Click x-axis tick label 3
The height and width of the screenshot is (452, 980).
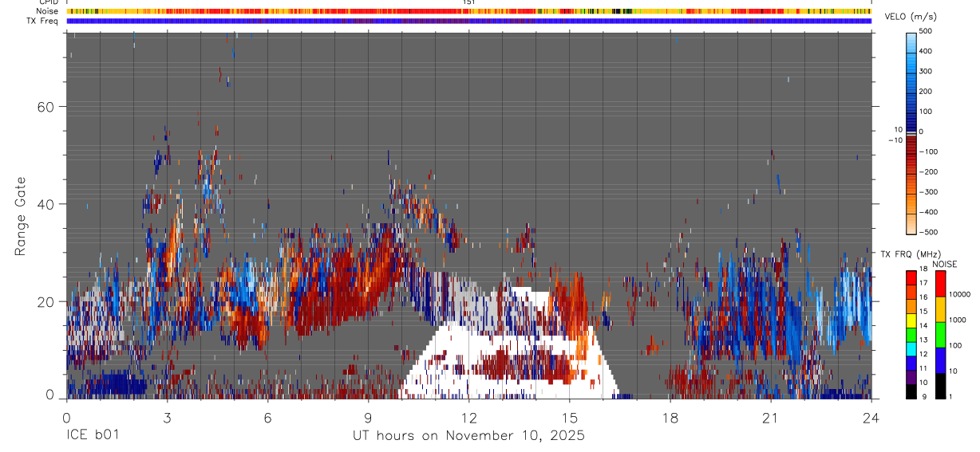point(167,418)
